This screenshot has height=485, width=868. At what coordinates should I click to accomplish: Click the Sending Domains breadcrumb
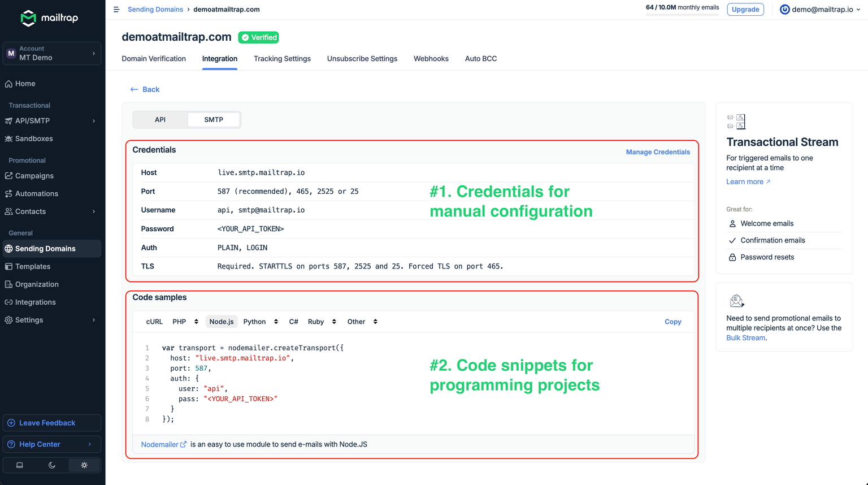155,10
